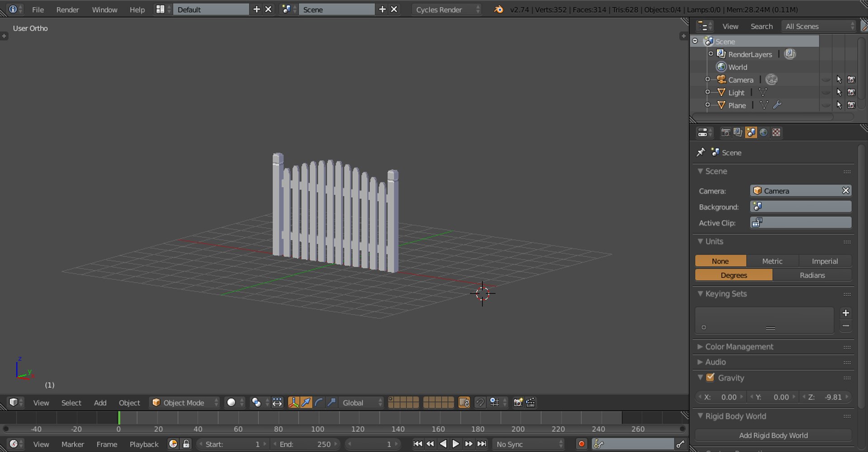Open the 3D View editor type selector
This screenshot has height=452, width=868.
point(16,402)
